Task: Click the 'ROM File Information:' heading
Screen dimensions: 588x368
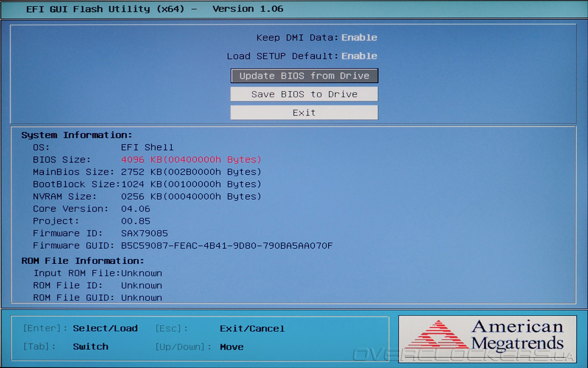Action: pos(83,261)
